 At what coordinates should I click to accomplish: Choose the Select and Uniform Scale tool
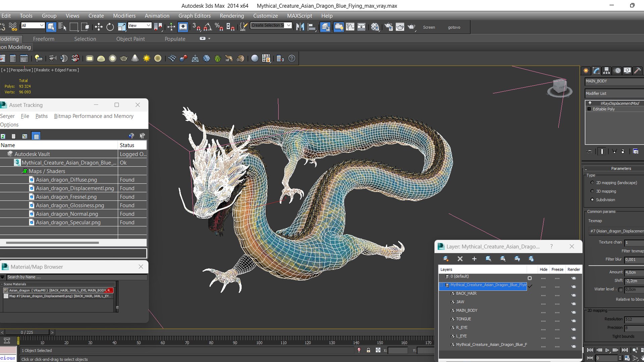[121, 27]
